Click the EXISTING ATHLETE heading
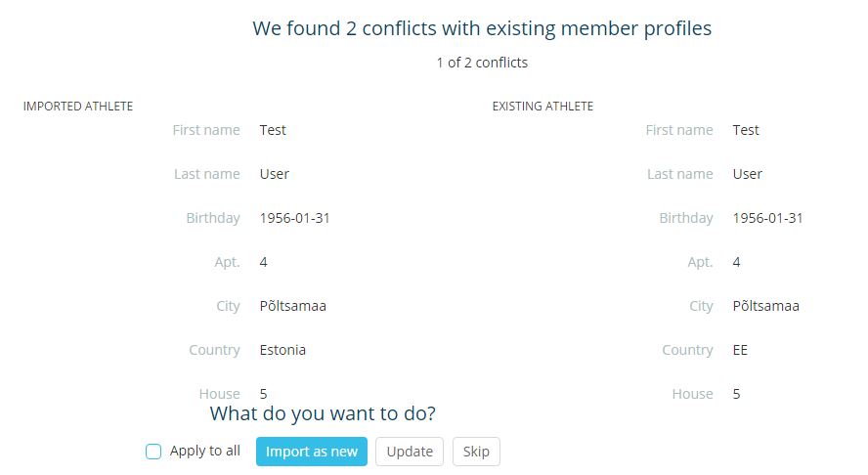 (542, 107)
